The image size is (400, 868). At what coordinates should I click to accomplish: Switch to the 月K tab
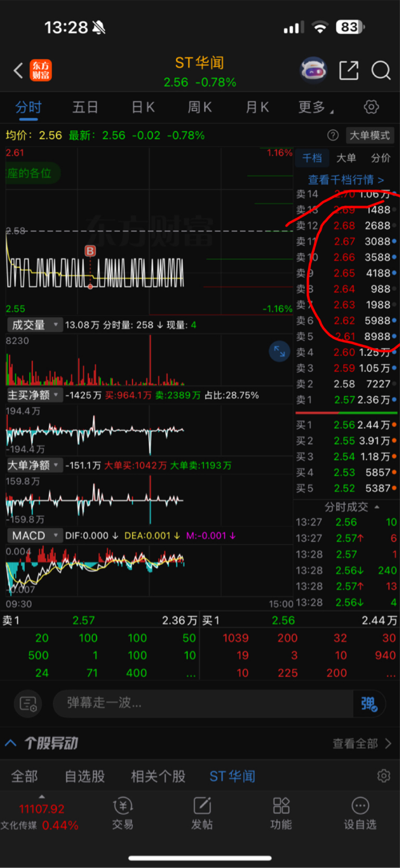(257, 107)
